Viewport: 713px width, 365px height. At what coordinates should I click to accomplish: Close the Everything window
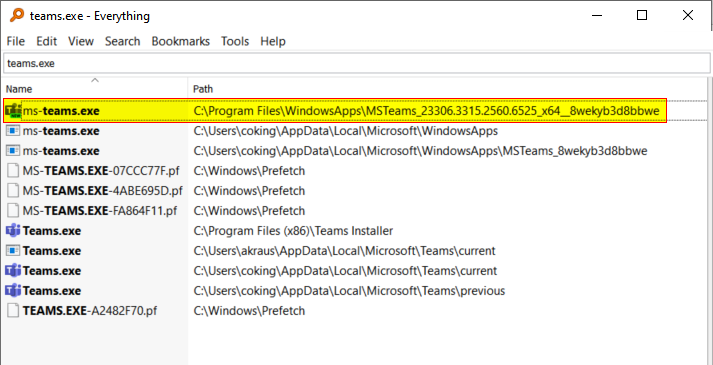(x=688, y=15)
